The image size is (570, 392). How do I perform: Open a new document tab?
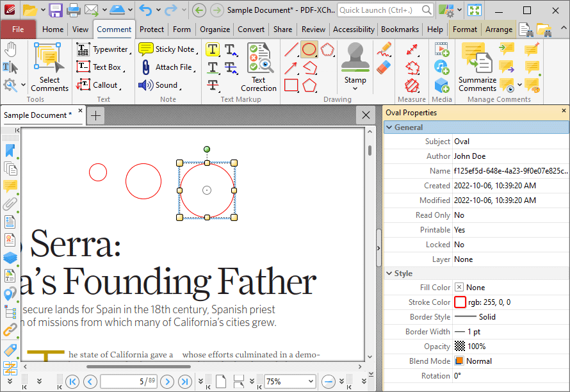coord(95,116)
